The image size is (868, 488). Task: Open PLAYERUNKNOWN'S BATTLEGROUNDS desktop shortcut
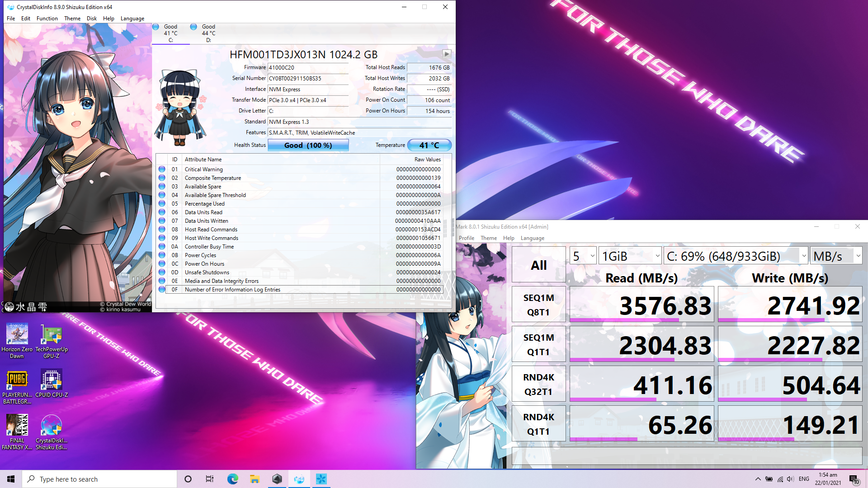pos(17,387)
